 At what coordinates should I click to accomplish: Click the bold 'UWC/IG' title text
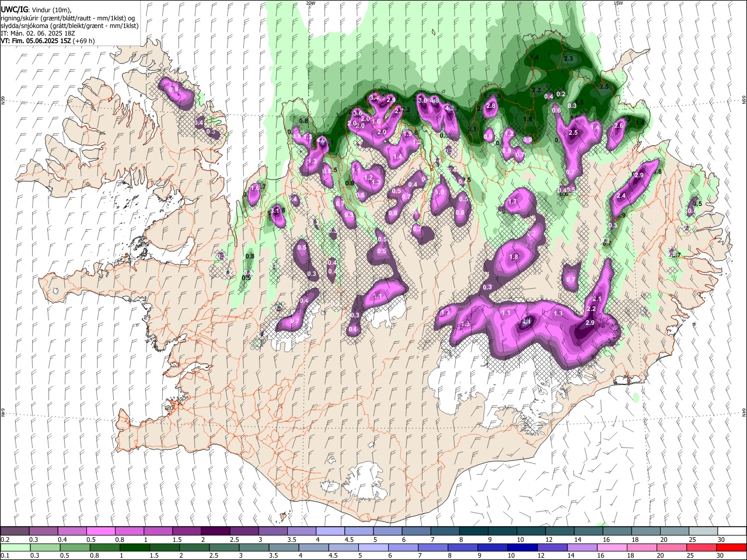pos(14,10)
